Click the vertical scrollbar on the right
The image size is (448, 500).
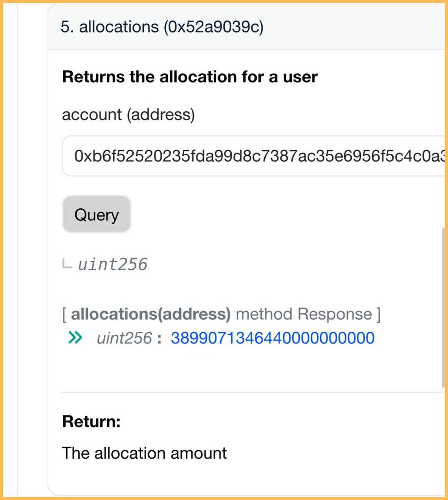coord(442,308)
